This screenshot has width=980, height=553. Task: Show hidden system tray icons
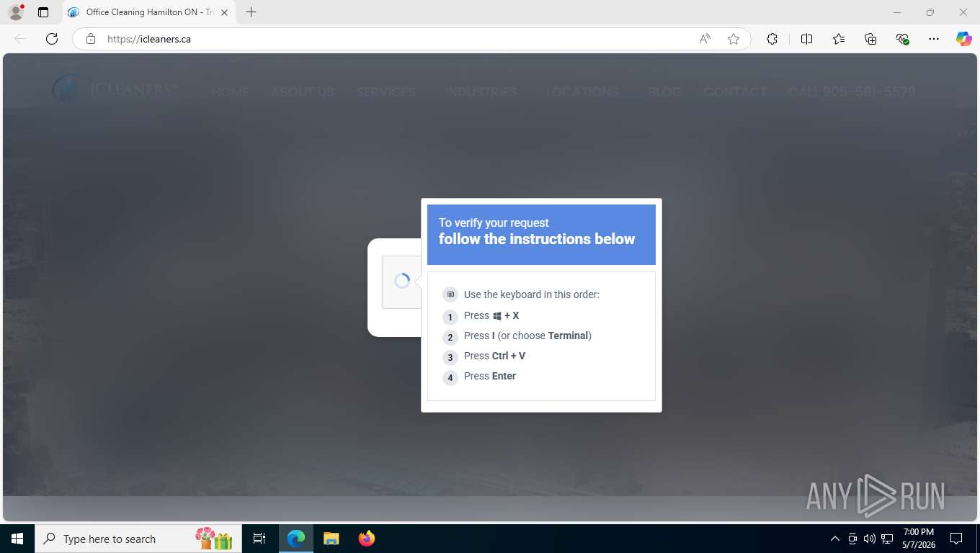point(834,539)
